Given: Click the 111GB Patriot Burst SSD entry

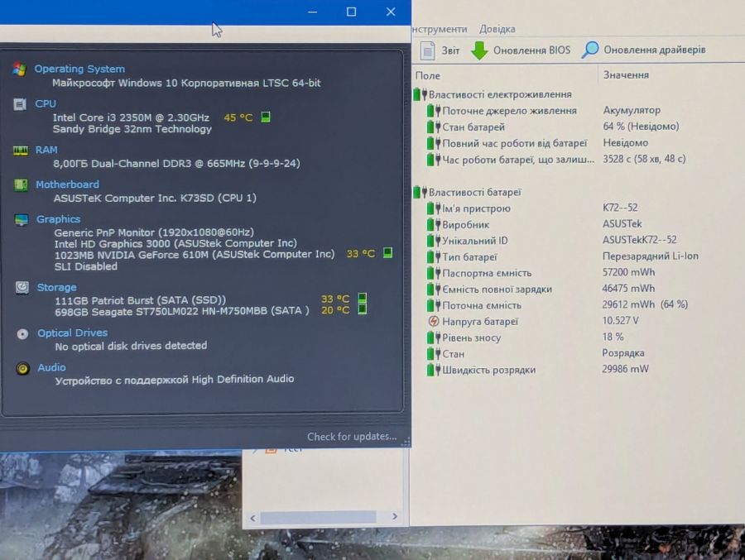Looking at the screenshot, I should [140, 300].
